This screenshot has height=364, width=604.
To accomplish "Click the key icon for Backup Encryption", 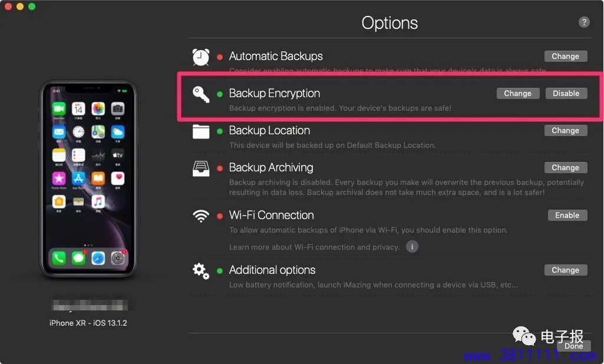I will [201, 94].
